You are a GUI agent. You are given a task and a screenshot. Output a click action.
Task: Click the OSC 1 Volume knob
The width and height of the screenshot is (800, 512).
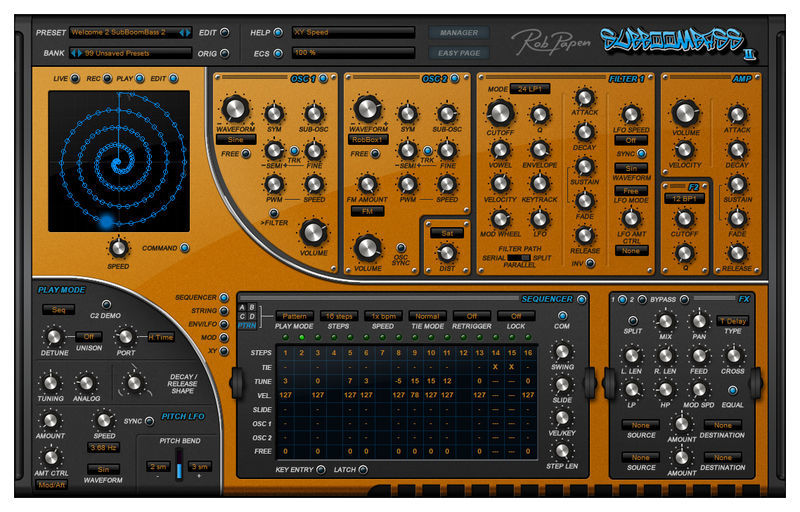313,232
